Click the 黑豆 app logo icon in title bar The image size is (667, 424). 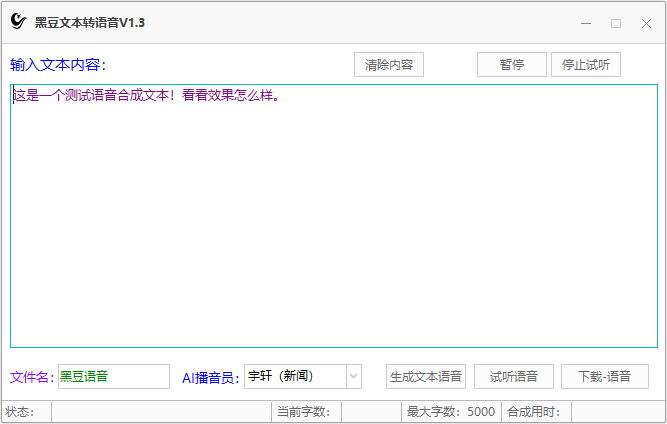(x=18, y=21)
